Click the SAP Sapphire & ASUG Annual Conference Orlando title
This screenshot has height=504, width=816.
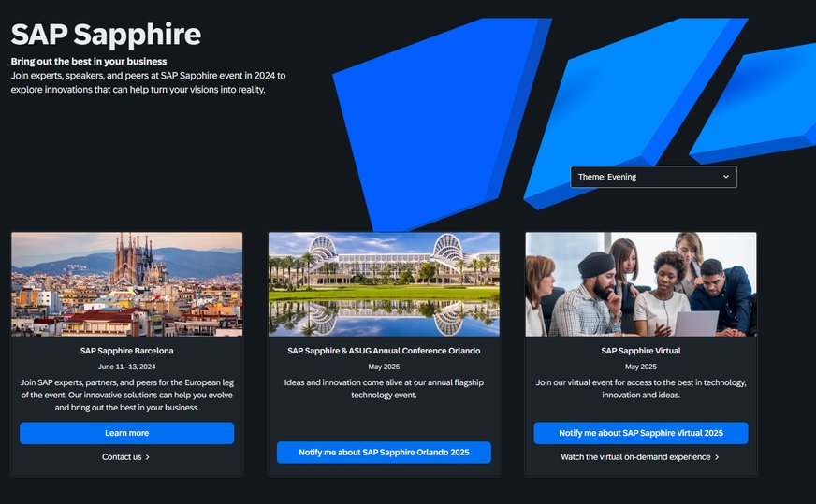384,351
